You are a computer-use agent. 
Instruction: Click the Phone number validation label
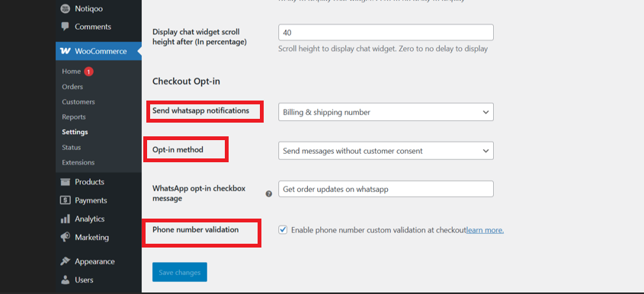point(196,229)
